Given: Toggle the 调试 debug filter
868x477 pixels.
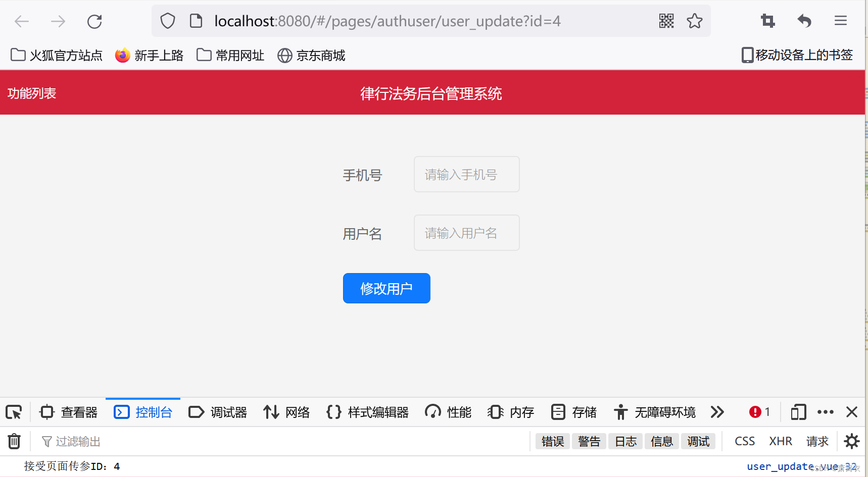Looking at the screenshot, I should [698, 442].
